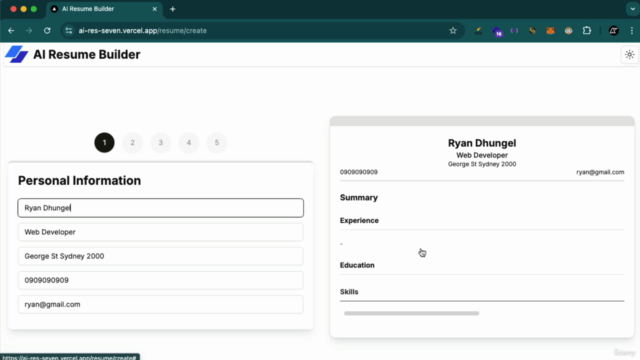Reload the page with the refresh icon
Image resolution: width=640 pixels, height=360 pixels.
click(47, 31)
